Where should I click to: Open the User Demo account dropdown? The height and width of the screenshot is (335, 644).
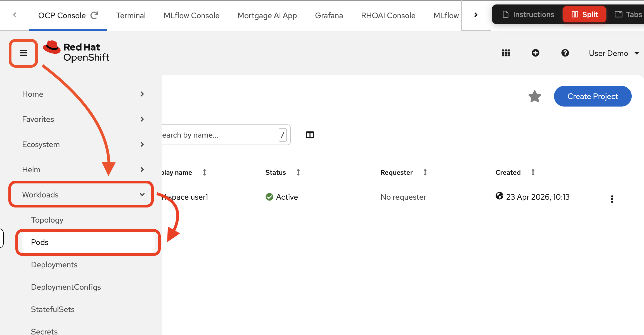(614, 53)
